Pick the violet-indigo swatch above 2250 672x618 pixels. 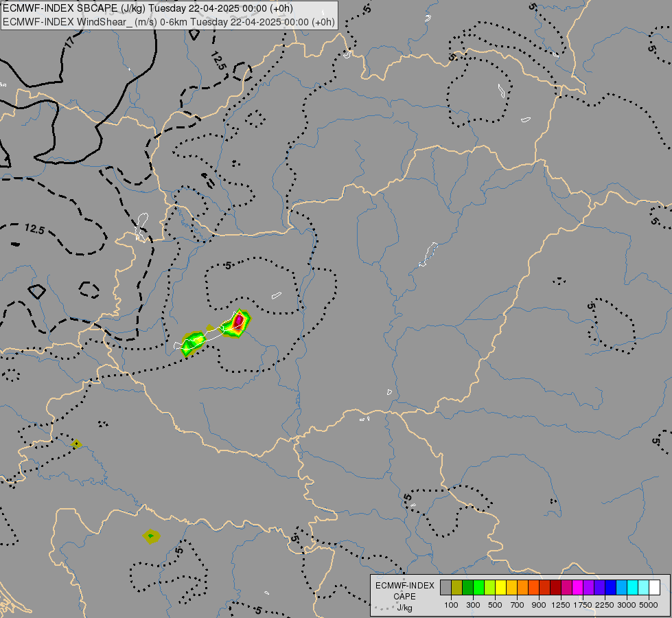coord(599,587)
